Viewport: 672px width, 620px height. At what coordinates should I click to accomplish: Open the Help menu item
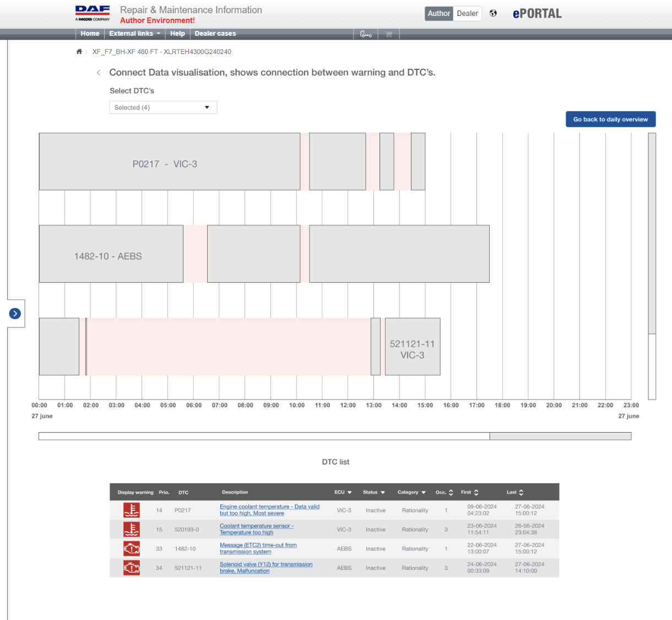click(x=177, y=34)
